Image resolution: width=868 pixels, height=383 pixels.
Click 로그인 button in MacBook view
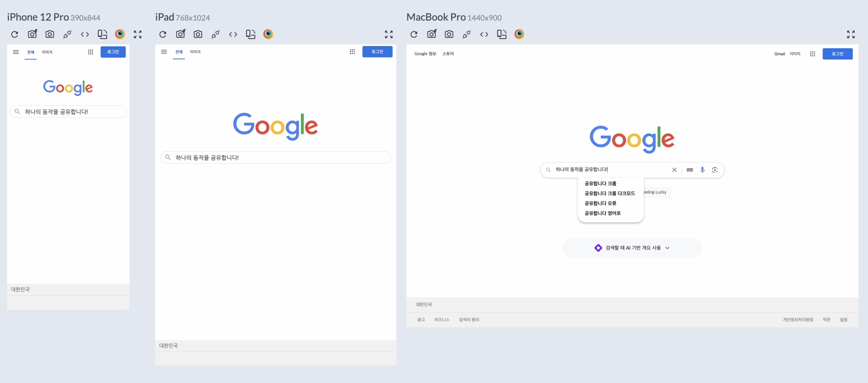click(x=838, y=54)
